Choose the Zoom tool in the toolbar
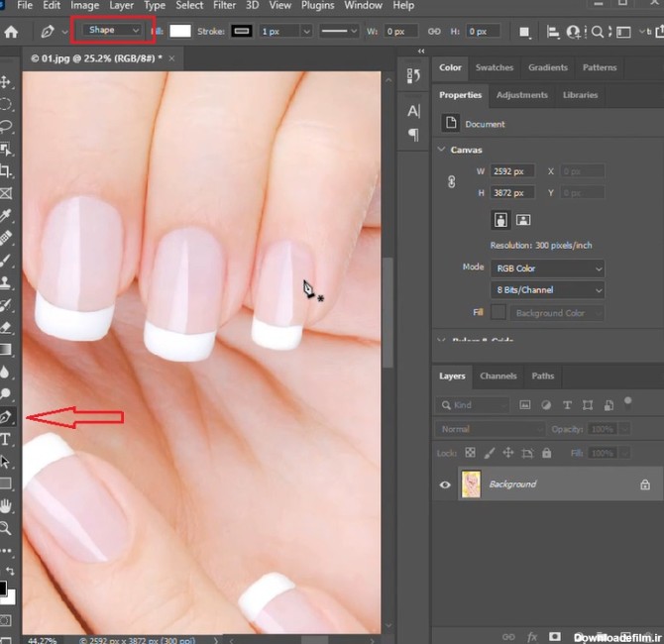664x644 pixels. (x=6, y=528)
